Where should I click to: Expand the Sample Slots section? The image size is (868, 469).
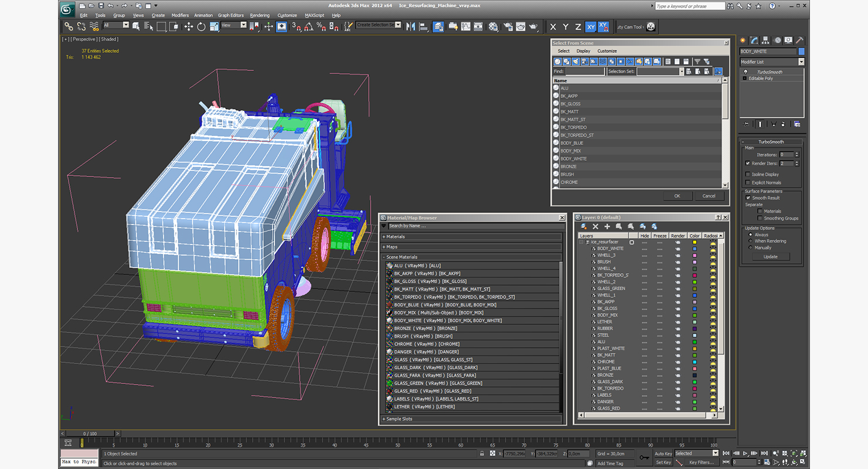(x=472, y=419)
